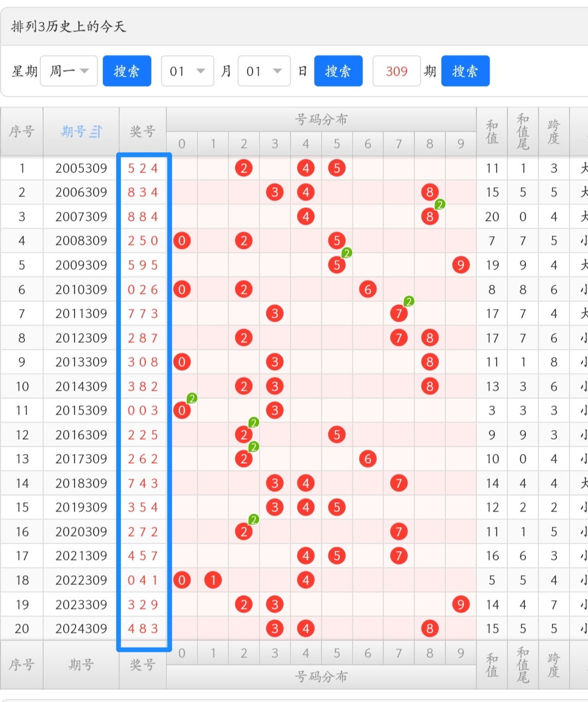Click red ball 5 in row 2016309
The image size is (588, 702).
point(336,435)
